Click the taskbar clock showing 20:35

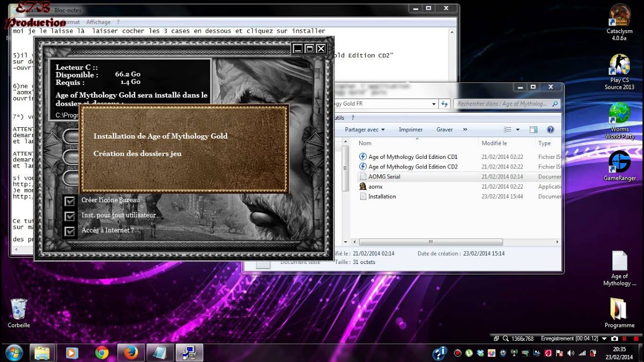pyautogui.click(x=619, y=353)
